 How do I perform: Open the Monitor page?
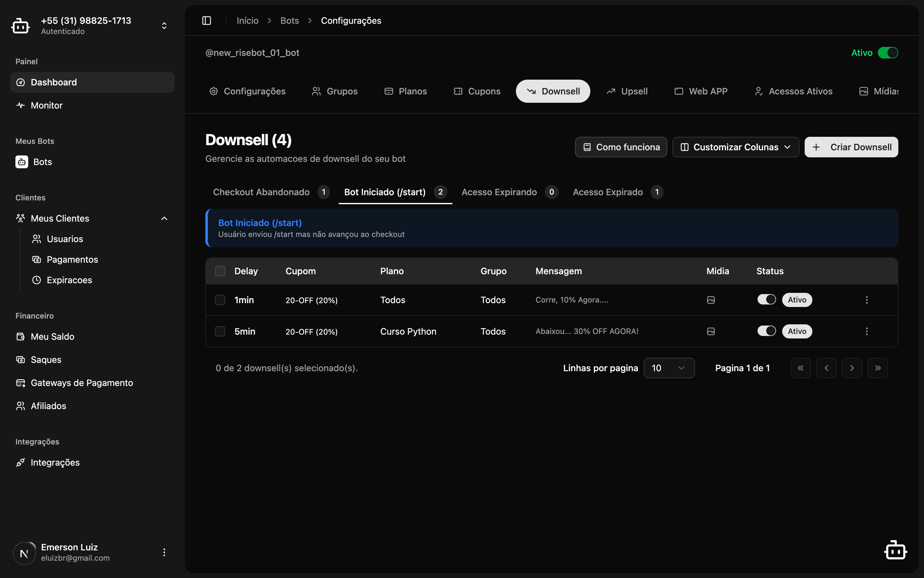tap(92, 106)
